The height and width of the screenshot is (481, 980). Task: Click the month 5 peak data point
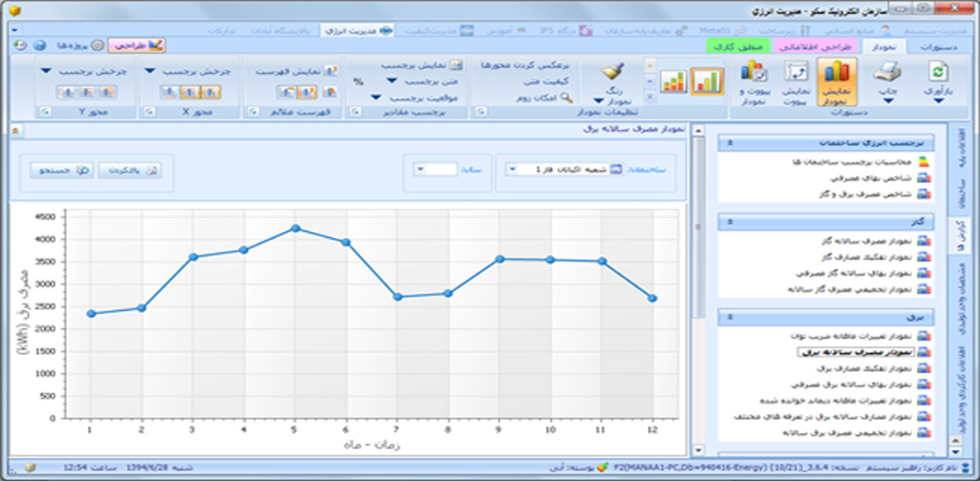pyautogui.click(x=294, y=228)
